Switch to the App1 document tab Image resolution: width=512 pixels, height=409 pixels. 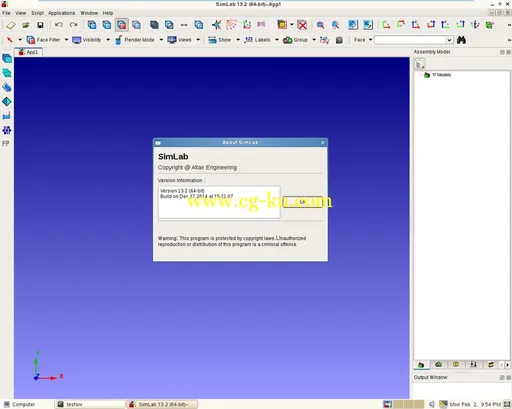pos(28,52)
